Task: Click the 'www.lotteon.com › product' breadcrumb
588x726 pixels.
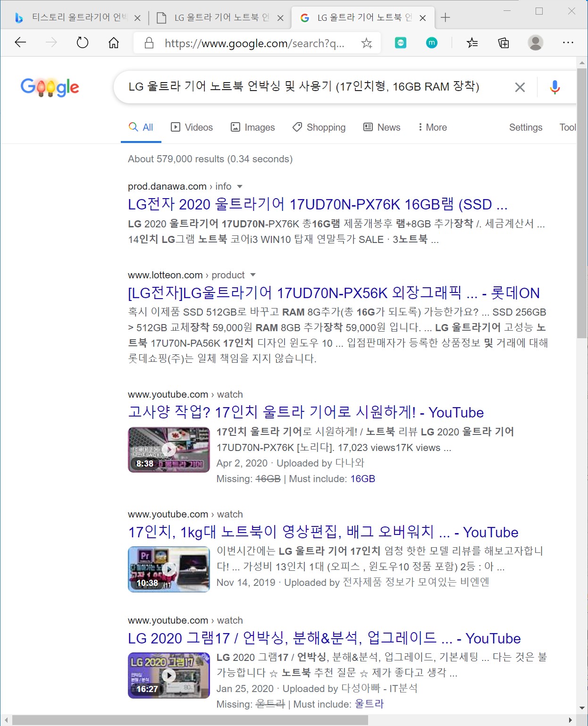Action: tap(186, 275)
